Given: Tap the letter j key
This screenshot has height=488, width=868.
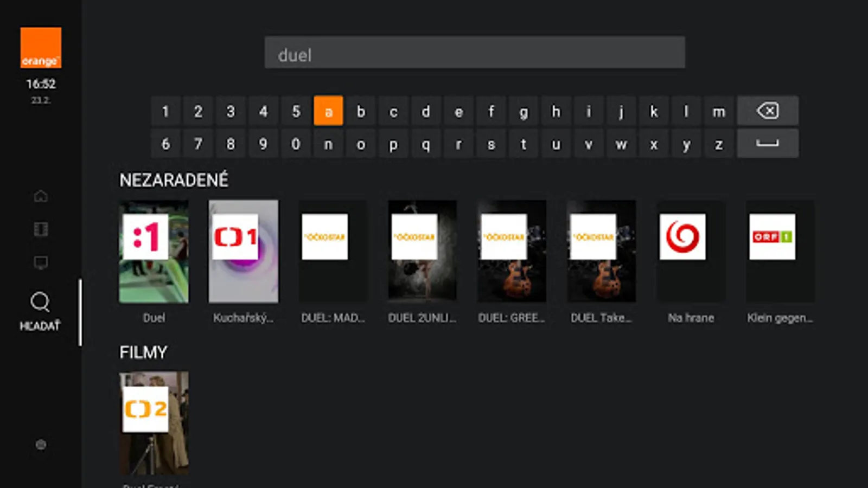Looking at the screenshot, I should [x=621, y=111].
